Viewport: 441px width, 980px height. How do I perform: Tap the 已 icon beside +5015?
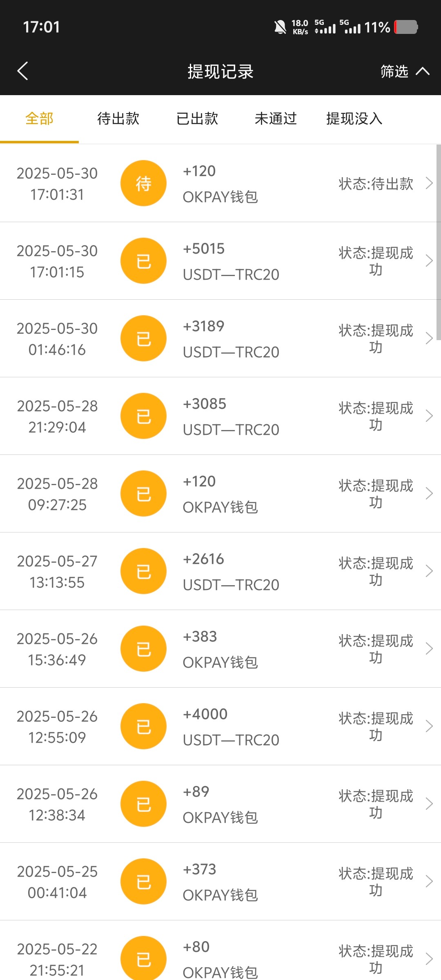coord(143,261)
